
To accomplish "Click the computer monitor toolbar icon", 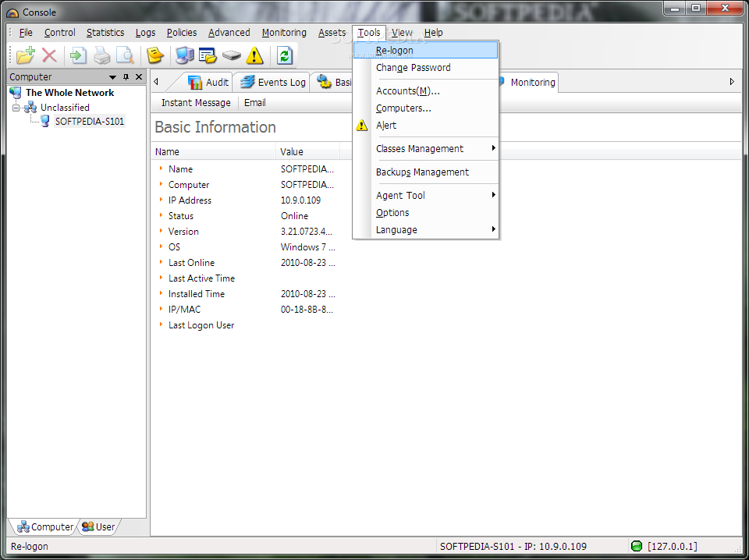I will click(x=184, y=55).
